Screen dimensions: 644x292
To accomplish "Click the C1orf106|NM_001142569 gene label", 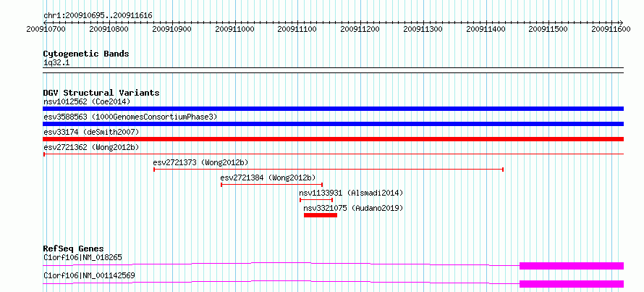I will [89, 275].
